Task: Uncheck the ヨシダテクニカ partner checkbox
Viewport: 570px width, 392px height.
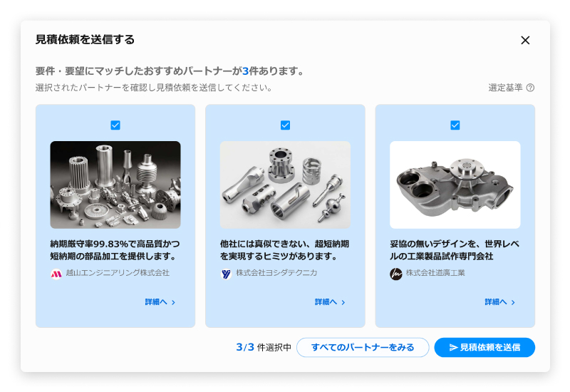Action: (286, 125)
